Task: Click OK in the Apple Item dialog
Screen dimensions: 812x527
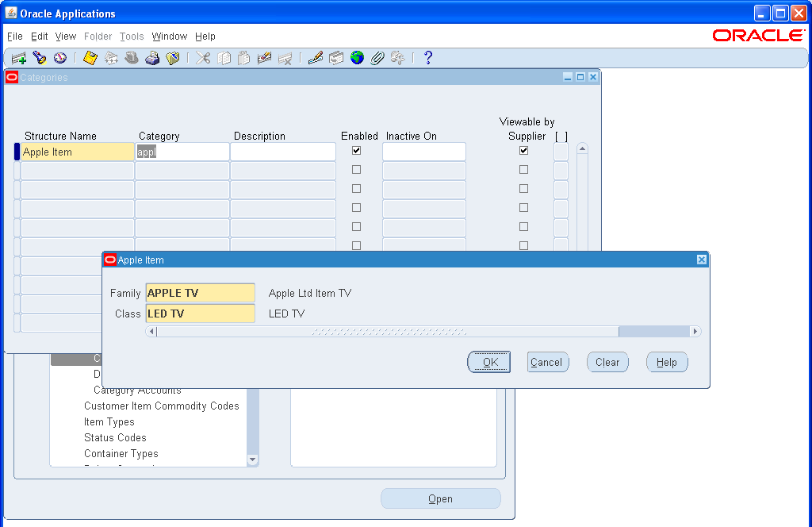Action: 488,362
